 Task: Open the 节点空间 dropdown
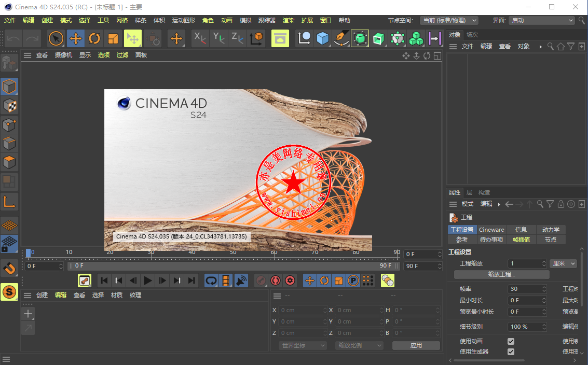449,20
